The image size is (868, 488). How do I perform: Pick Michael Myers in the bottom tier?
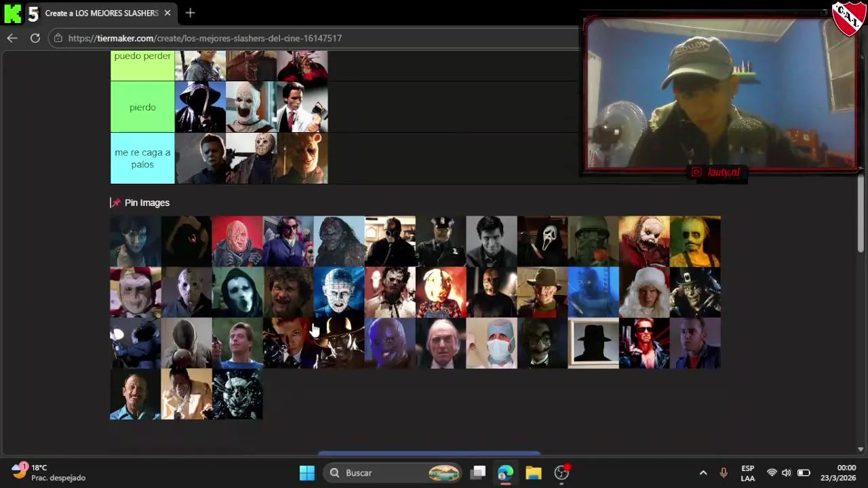200,159
